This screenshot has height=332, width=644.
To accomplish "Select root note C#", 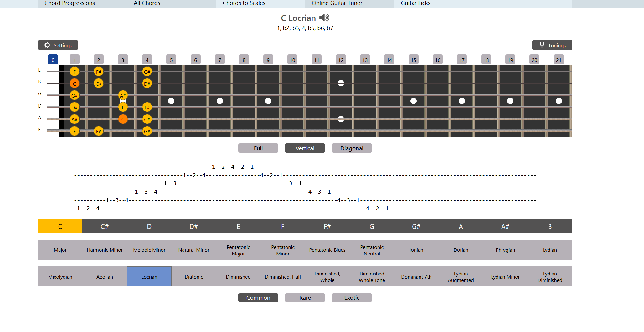I will pos(105,226).
